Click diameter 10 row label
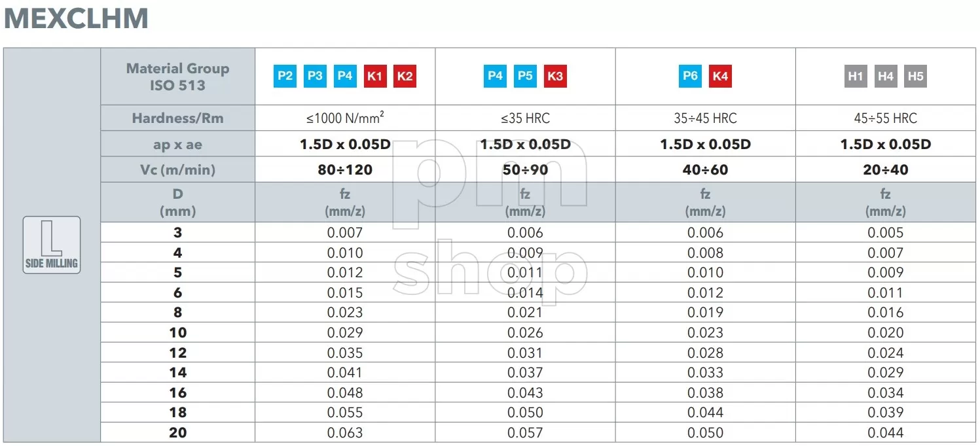The image size is (980, 446). (178, 333)
